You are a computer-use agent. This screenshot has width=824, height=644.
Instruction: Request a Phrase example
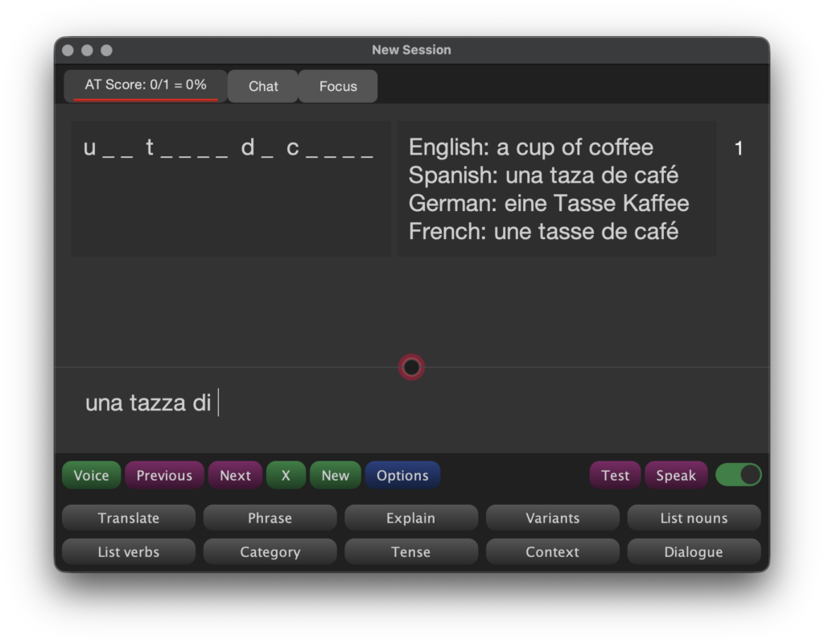(x=270, y=518)
